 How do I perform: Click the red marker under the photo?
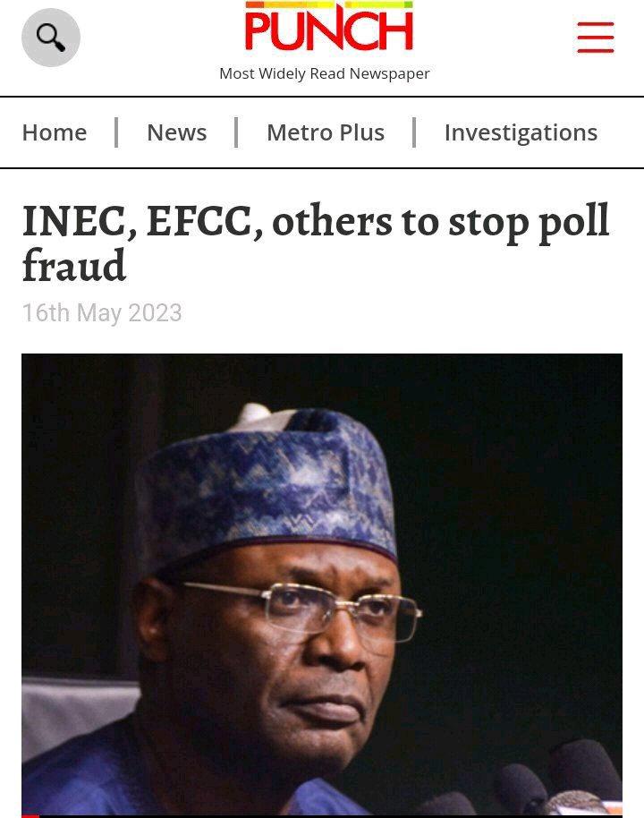pos(30,816)
